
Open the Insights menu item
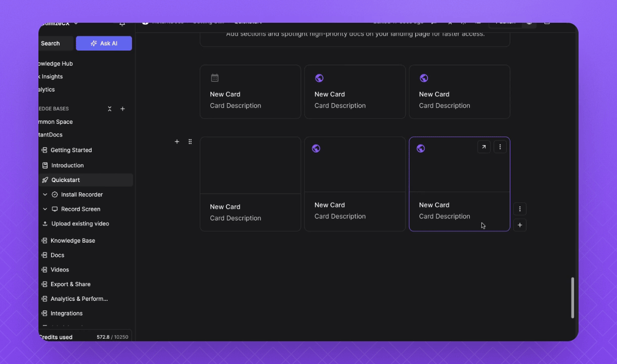(x=51, y=77)
